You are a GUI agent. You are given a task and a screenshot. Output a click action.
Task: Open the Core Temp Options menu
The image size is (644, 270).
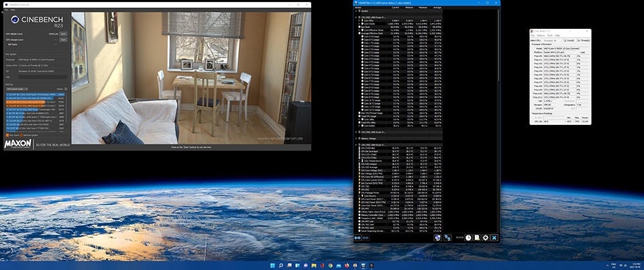(x=541, y=36)
